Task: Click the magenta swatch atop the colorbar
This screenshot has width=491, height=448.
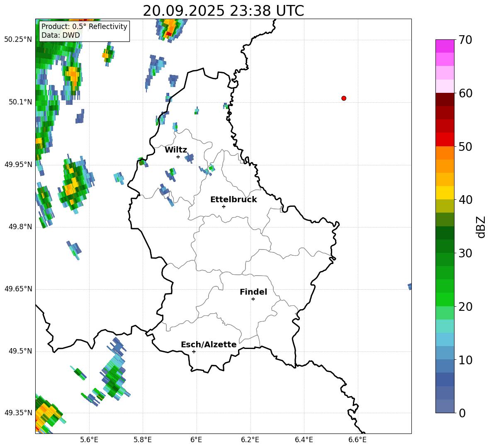Action: pyautogui.click(x=445, y=46)
